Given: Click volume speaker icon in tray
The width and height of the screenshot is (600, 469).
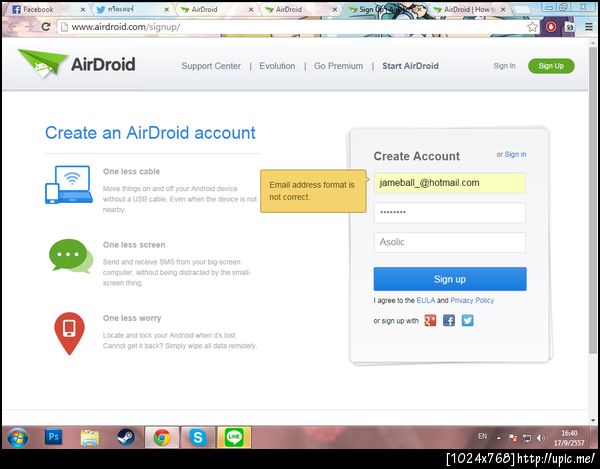Looking at the screenshot, I should tap(540, 438).
